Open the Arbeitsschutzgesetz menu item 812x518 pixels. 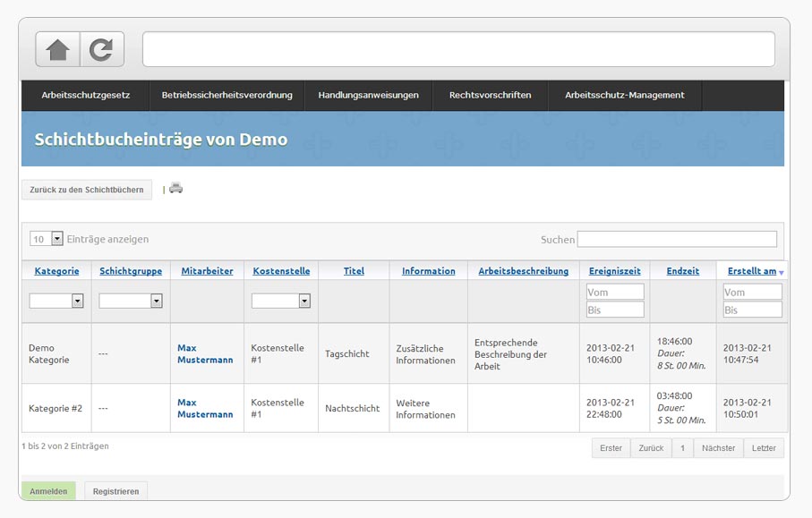(85, 95)
